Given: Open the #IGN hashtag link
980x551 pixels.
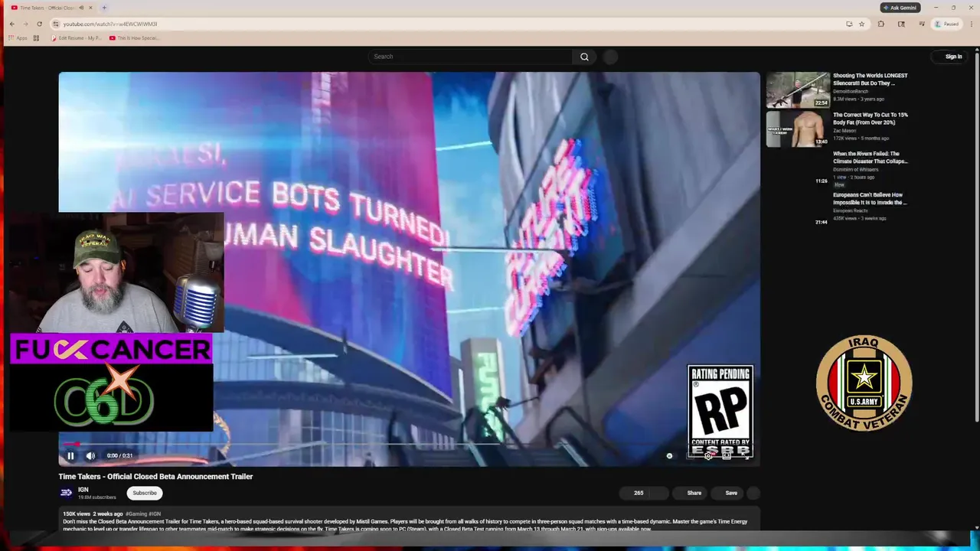Looking at the screenshot, I should 155,514.
